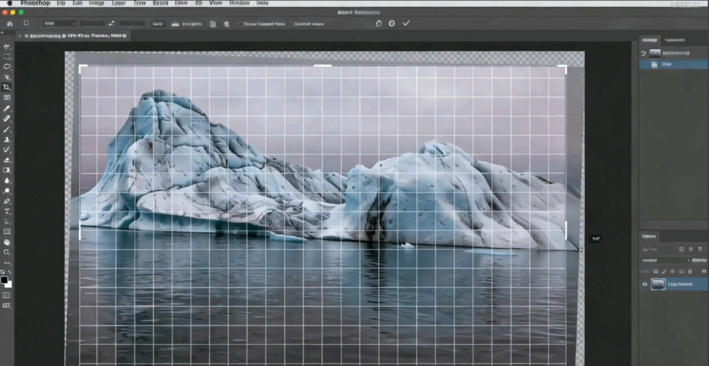709x366 pixels.
Task: Select the Crop state in History panel
Action: tap(674, 65)
